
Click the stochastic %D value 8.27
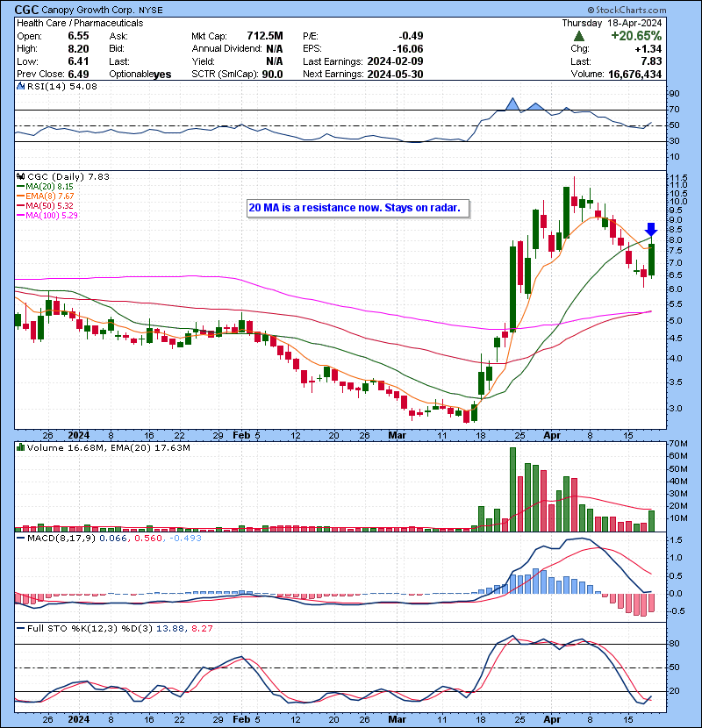(x=202, y=629)
